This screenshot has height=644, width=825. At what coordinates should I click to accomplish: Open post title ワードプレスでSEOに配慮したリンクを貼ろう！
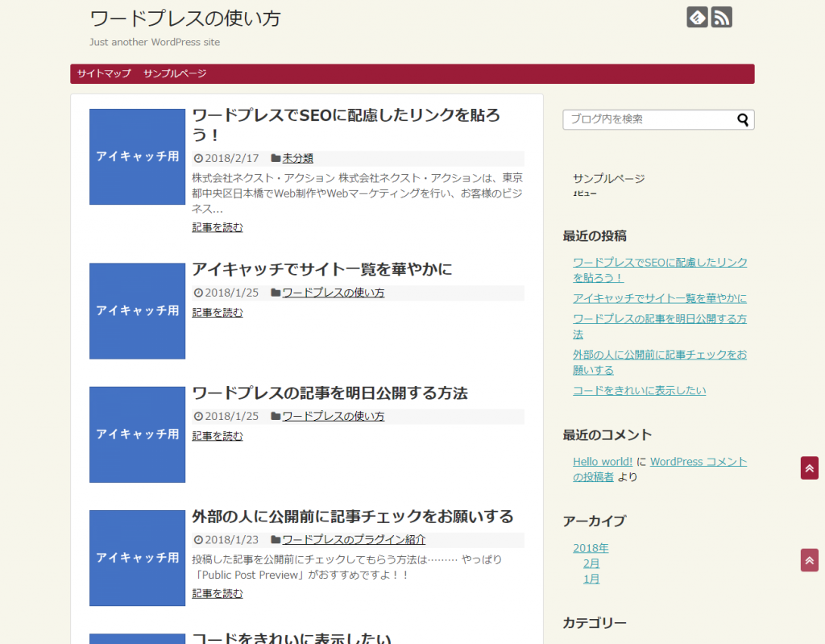(346, 125)
